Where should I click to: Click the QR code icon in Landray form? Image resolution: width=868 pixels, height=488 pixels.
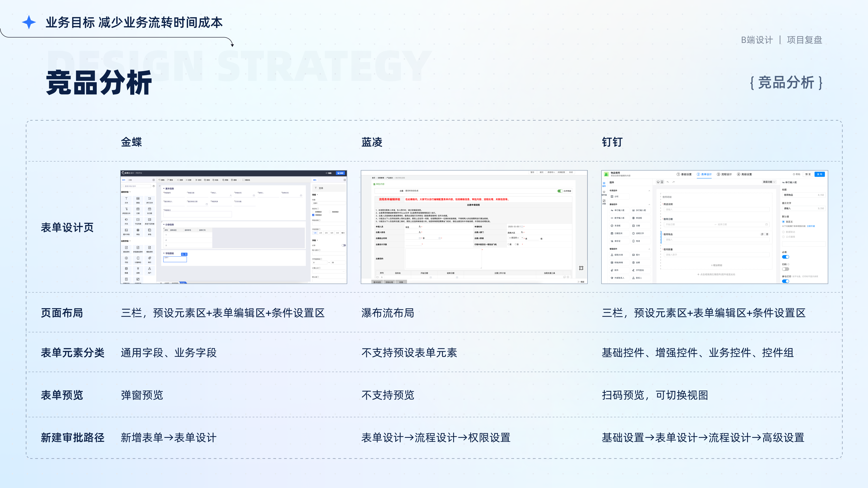coord(581,268)
